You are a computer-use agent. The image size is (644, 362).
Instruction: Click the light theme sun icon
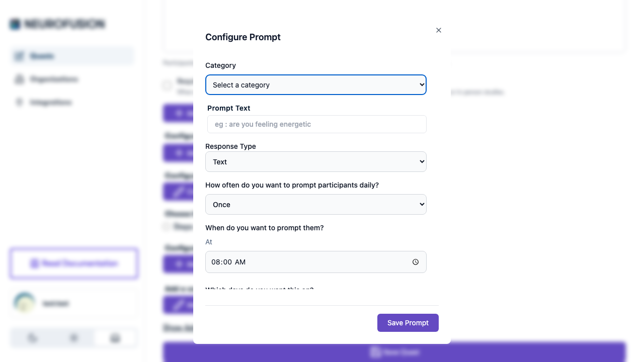click(32, 338)
